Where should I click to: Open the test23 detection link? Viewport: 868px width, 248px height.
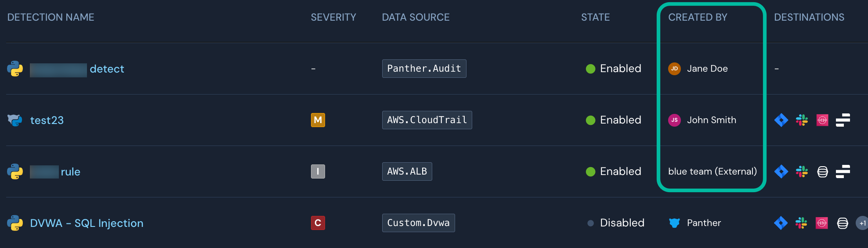point(47,120)
